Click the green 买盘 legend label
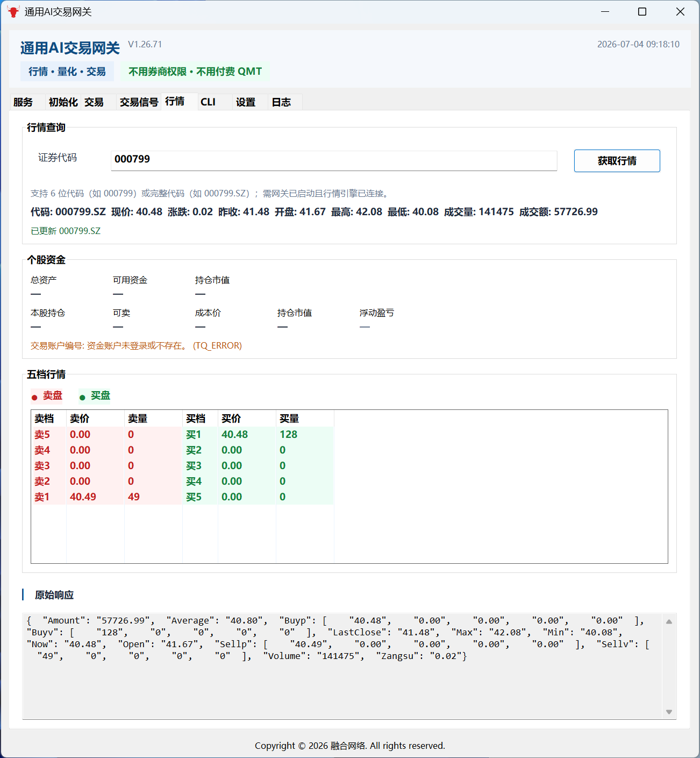Viewport: 700px width, 758px height. point(95,396)
